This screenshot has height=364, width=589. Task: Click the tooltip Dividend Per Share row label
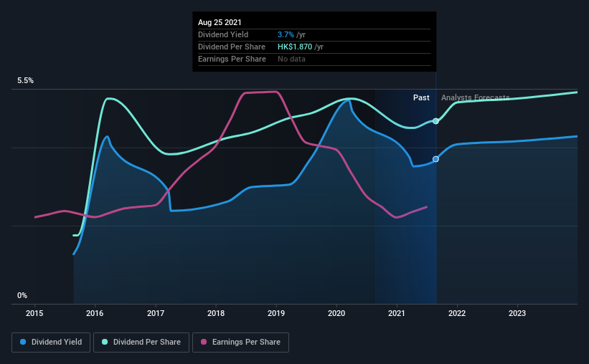tap(232, 47)
